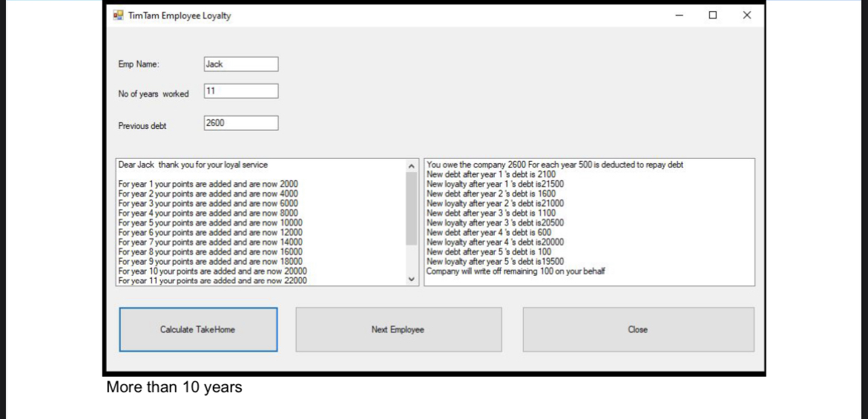
Task: Click 'New loyalty after year 4 's debt is20000'
Action: [x=496, y=242]
